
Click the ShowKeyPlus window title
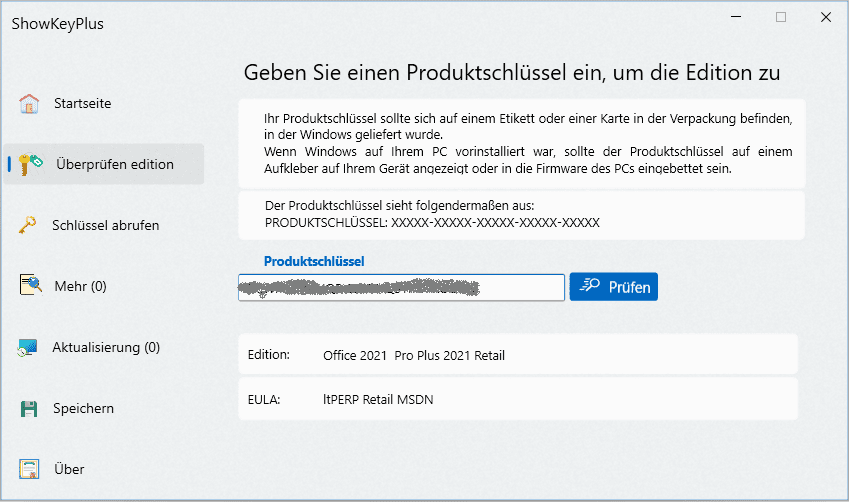pos(57,24)
